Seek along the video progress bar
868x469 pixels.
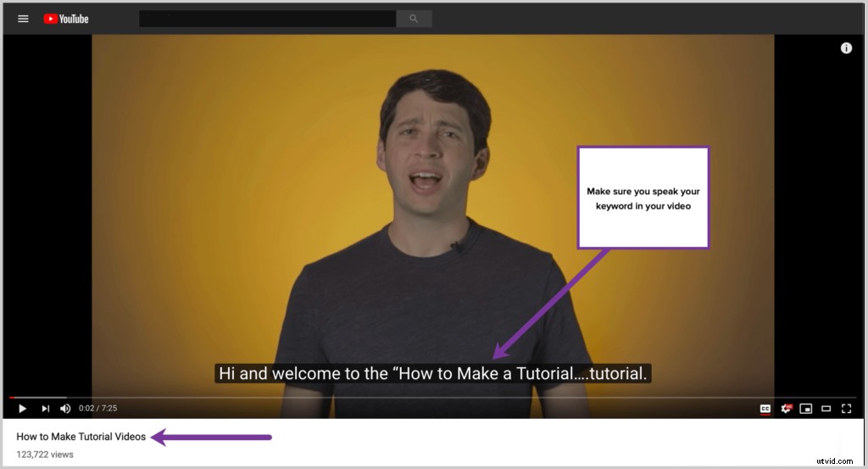click(432, 397)
